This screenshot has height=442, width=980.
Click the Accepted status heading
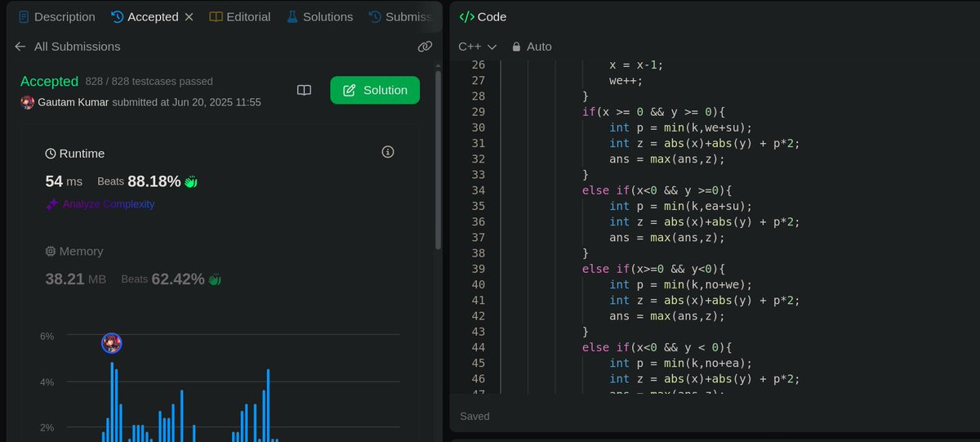tap(49, 81)
